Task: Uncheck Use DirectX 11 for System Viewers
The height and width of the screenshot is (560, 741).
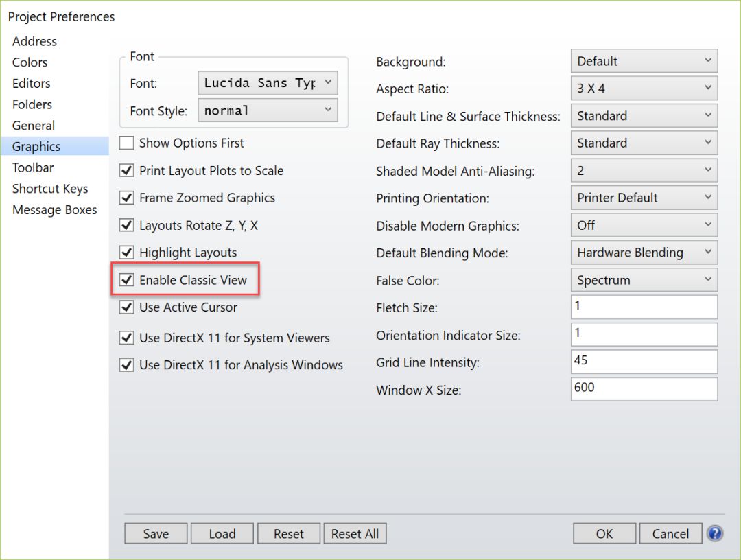Action: (127, 338)
